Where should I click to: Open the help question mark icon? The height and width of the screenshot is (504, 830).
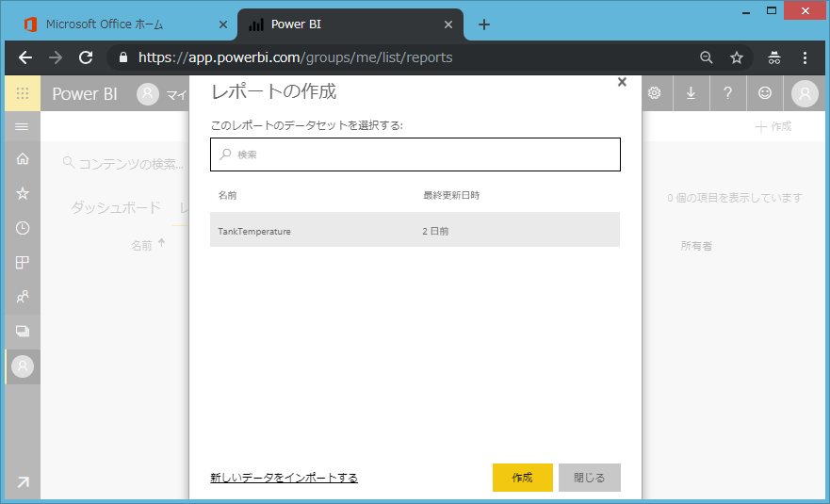click(x=728, y=93)
